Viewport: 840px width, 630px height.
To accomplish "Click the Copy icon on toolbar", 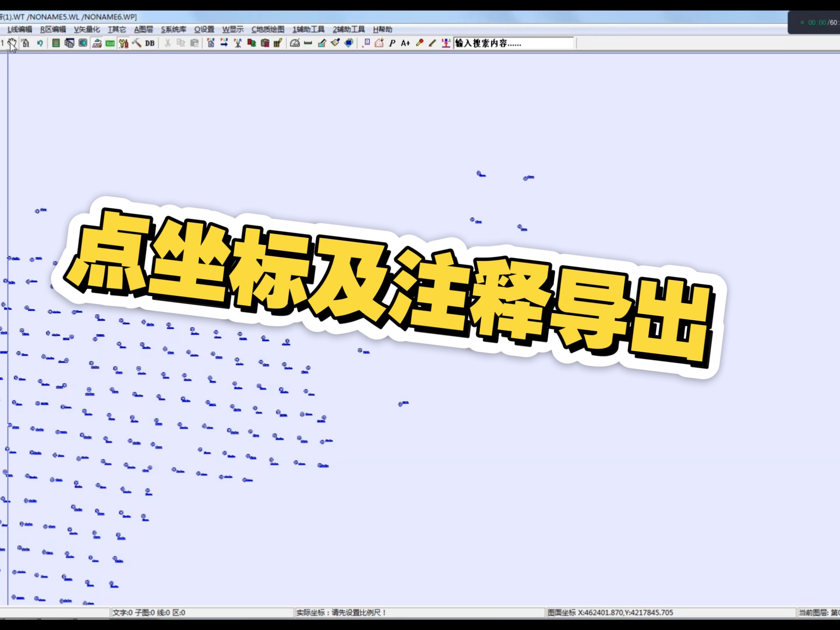I will (x=181, y=43).
